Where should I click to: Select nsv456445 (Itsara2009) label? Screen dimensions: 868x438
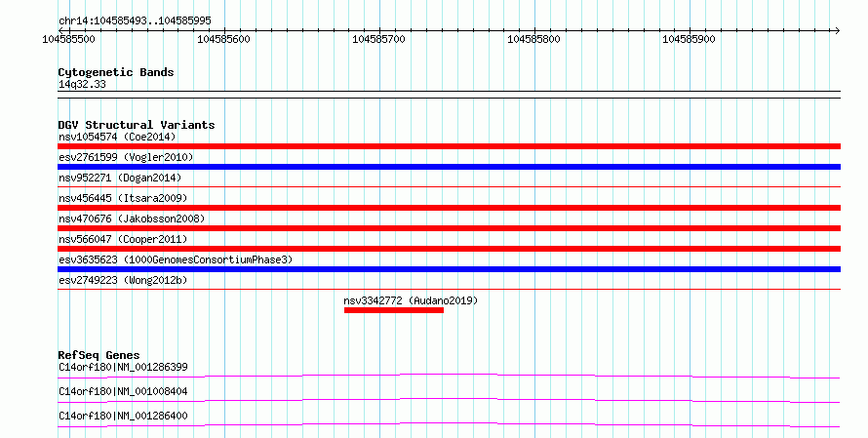click(123, 198)
